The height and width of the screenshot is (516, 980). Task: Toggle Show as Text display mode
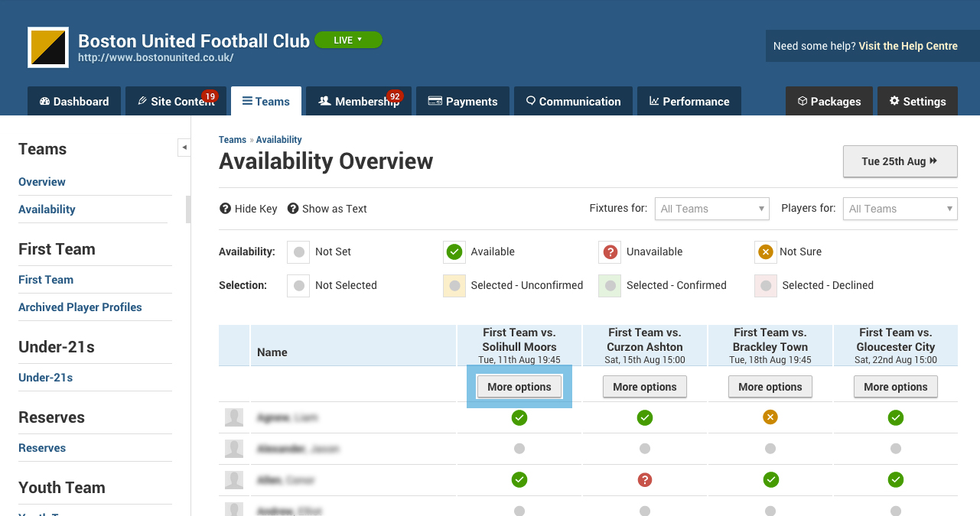point(327,208)
